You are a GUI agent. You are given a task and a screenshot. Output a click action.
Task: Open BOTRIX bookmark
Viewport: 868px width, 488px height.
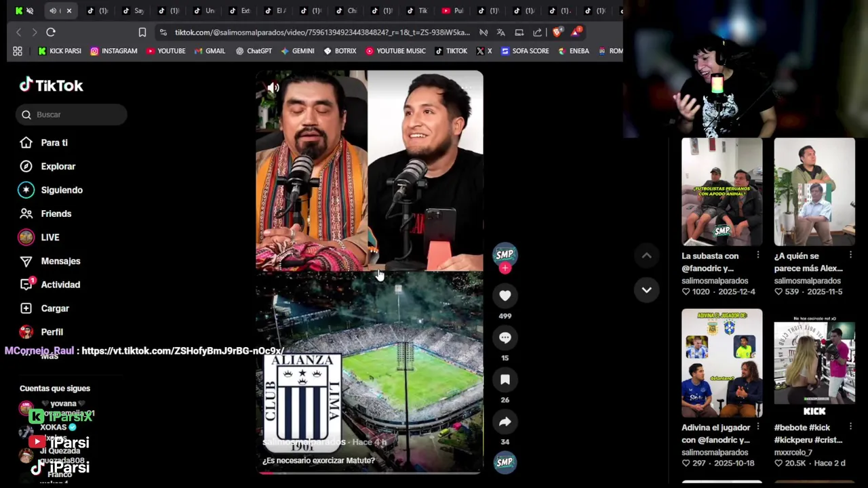coord(340,51)
